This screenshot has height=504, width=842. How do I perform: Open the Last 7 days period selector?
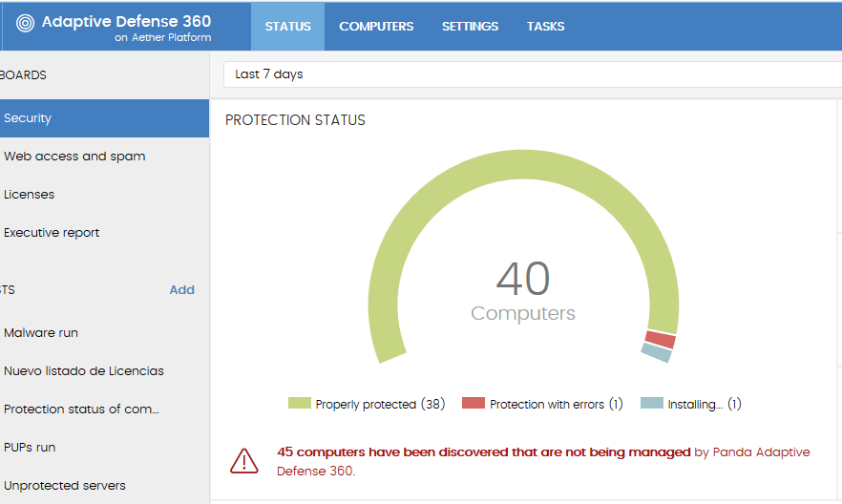pos(533,74)
